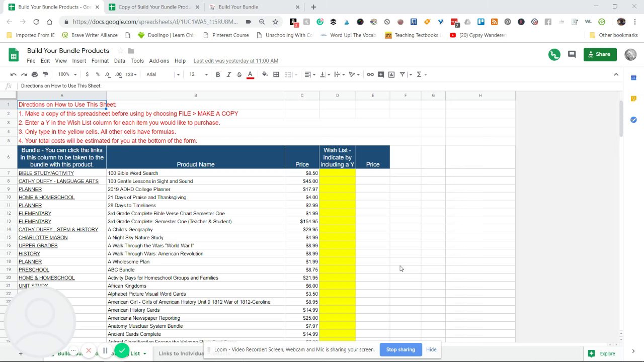Click the Last edit was yesterday link
The width and height of the screenshot is (644, 362).
(235, 61)
